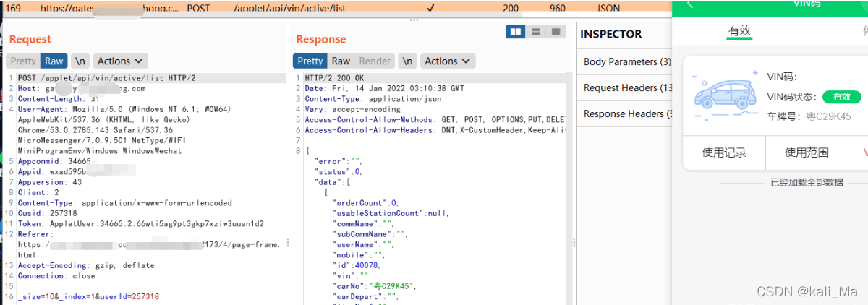
Task: Click the JSON MIME type cell
Action: (x=608, y=8)
